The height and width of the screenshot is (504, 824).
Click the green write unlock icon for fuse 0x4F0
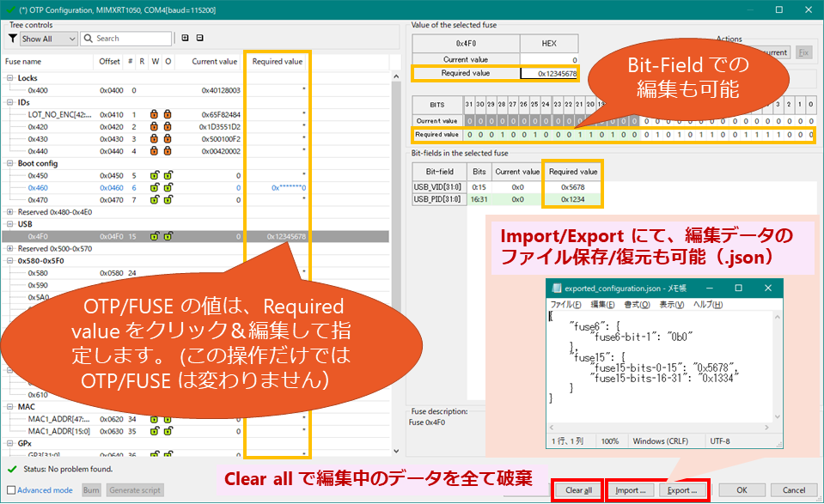[x=168, y=236]
